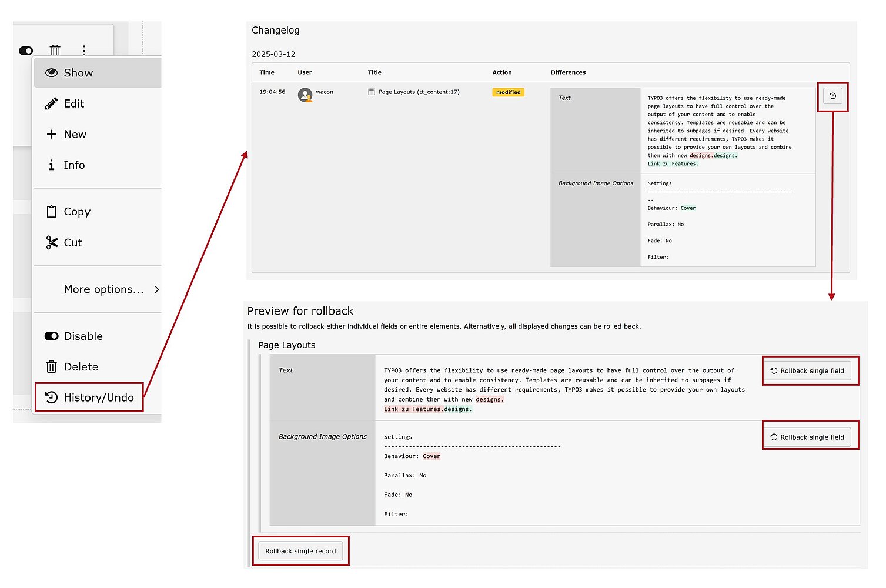This screenshot has height=588, width=886.
Task: Select Copy in the context menu
Action: click(x=76, y=212)
